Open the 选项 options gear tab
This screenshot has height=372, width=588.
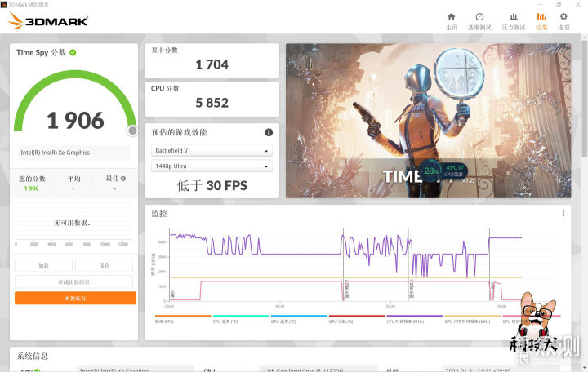563,21
